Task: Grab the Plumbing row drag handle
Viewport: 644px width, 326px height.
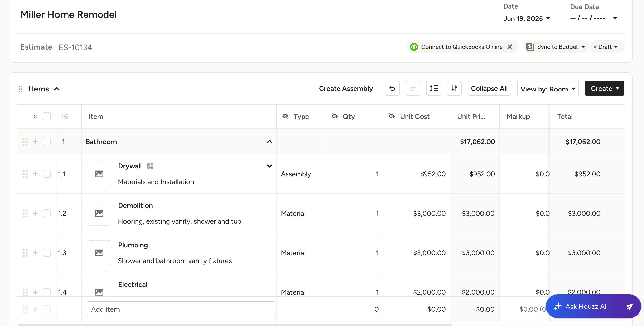Action: tap(25, 253)
